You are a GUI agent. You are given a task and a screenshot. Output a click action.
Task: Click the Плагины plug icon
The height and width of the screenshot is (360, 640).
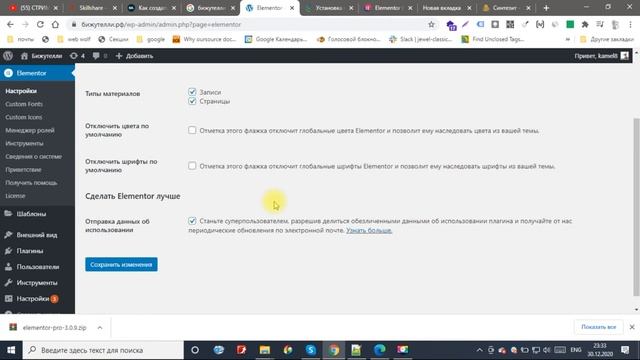(8, 251)
